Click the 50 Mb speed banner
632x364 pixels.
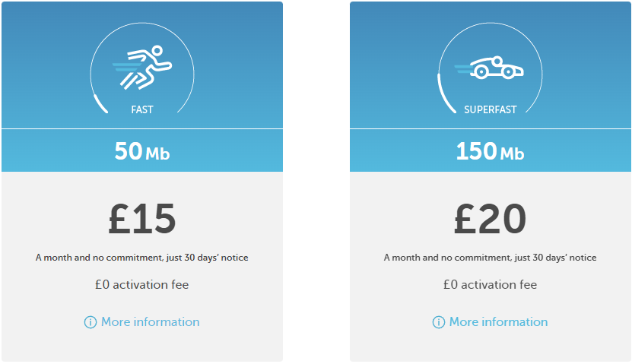(142, 150)
